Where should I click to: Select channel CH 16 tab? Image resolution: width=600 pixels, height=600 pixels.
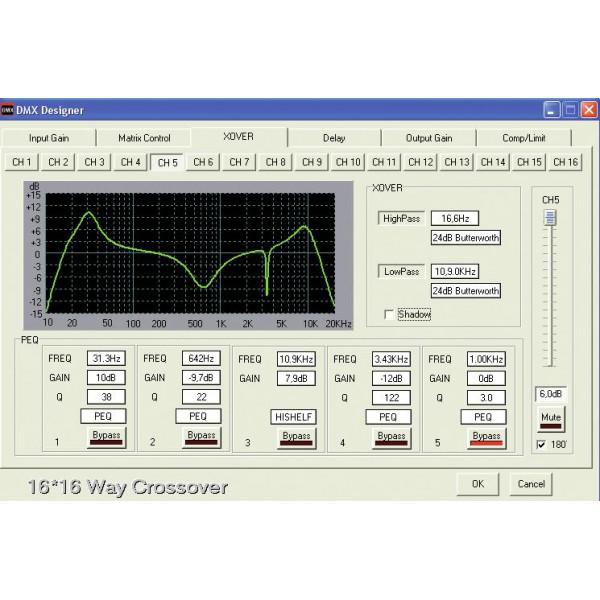click(x=565, y=162)
